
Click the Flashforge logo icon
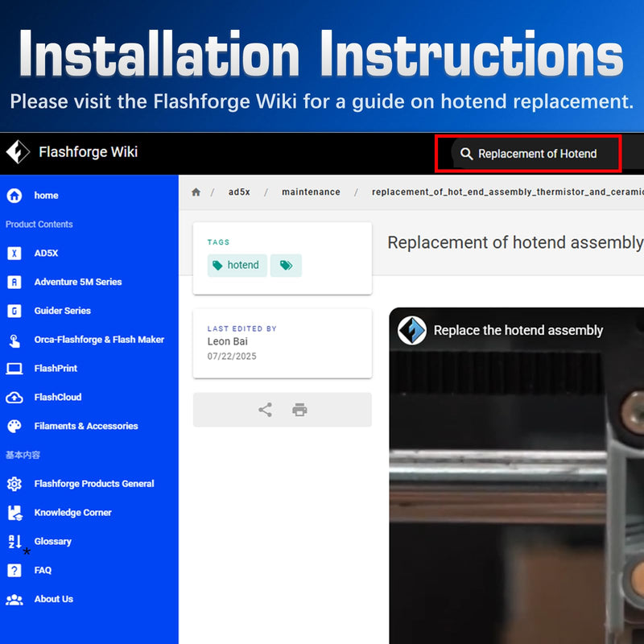[18, 152]
